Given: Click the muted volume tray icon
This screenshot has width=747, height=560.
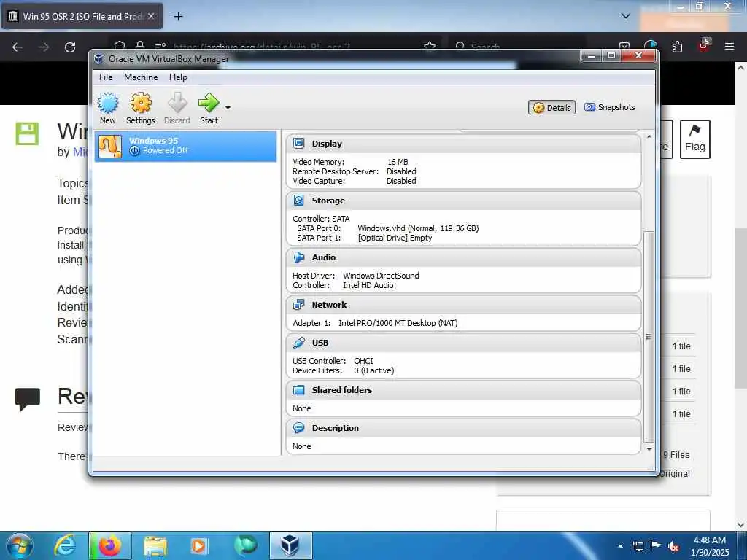Looking at the screenshot, I should tap(673, 547).
